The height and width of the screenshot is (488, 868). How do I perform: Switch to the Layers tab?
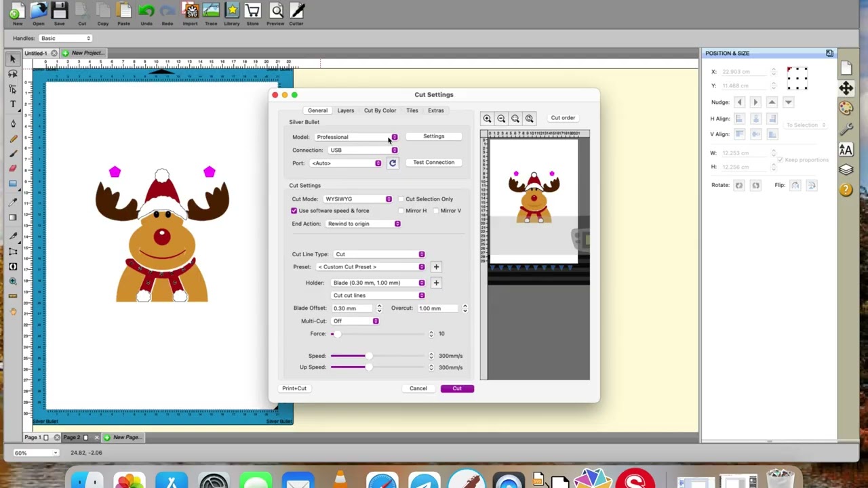346,110
